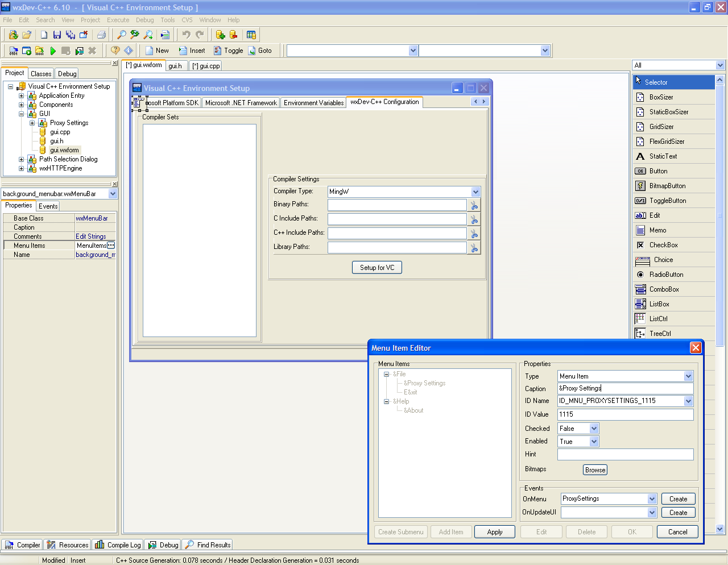Click the Print toolbar icon
The height and width of the screenshot is (565, 728).
click(x=101, y=35)
